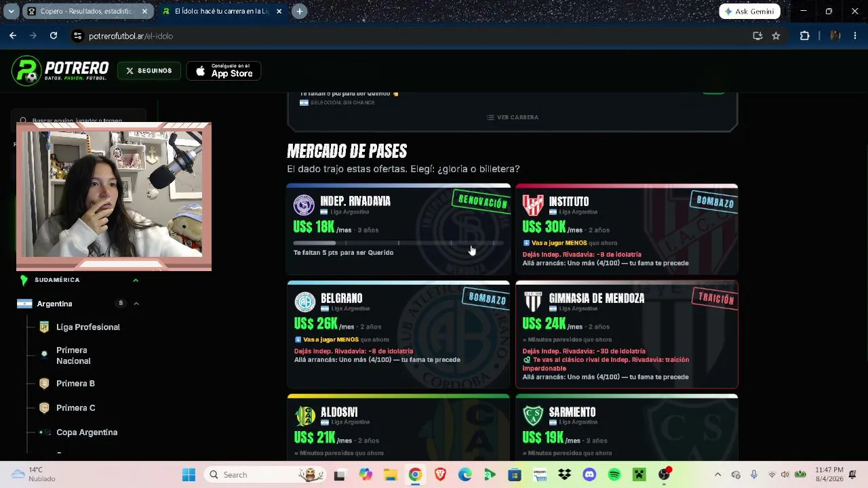Open the Minecraft icon in the taskbar
Image resolution: width=868 pixels, height=488 pixels.
(x=639, y=474)
